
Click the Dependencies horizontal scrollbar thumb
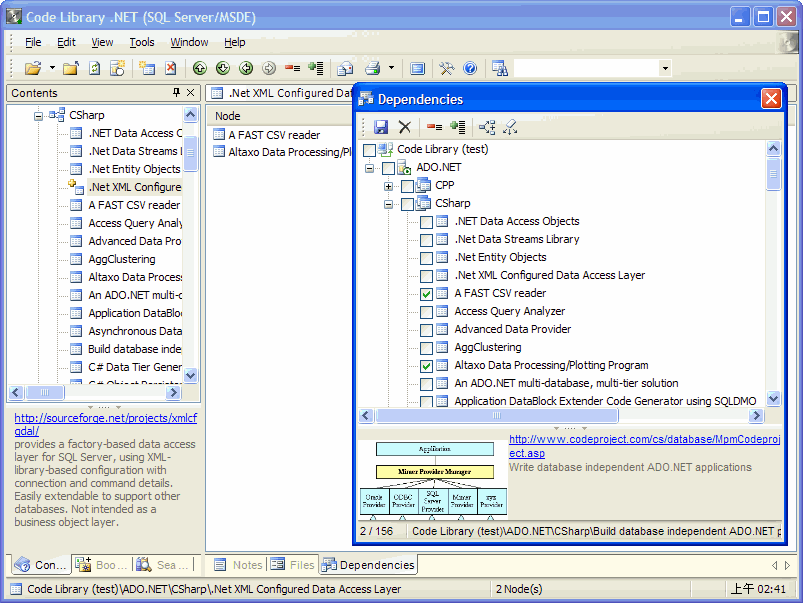(497, 415)
